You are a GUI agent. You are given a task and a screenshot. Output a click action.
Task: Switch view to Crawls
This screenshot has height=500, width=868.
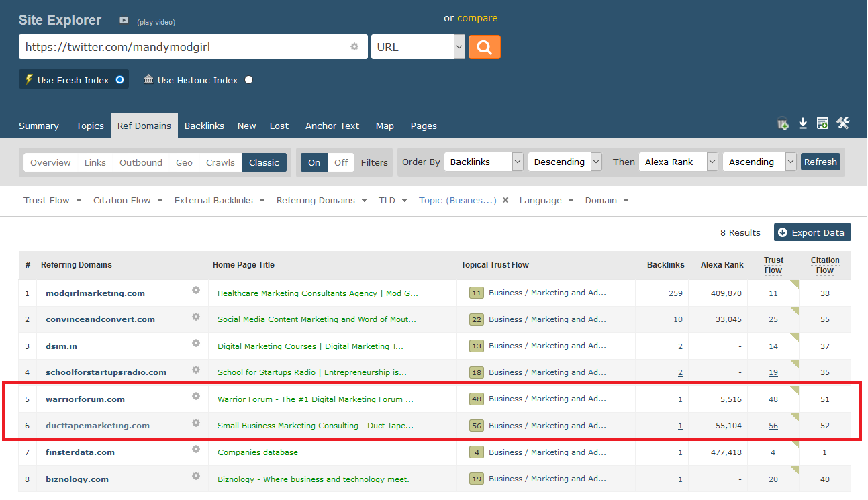[220, 162]
